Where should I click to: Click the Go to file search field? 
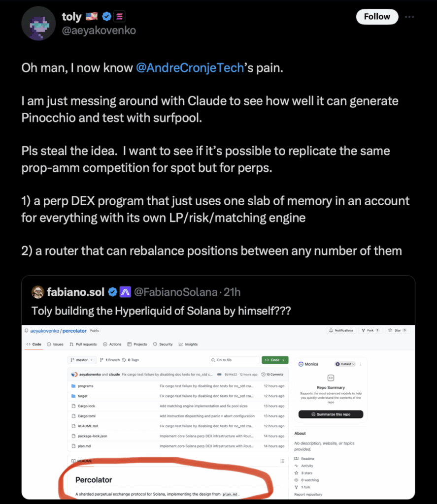[234, 360]
